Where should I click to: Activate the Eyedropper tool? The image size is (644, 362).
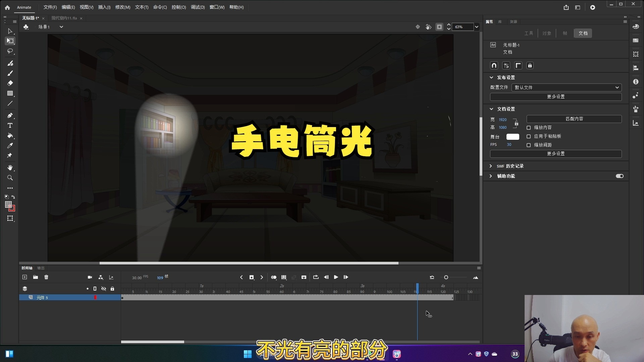(x=10, y=145)
